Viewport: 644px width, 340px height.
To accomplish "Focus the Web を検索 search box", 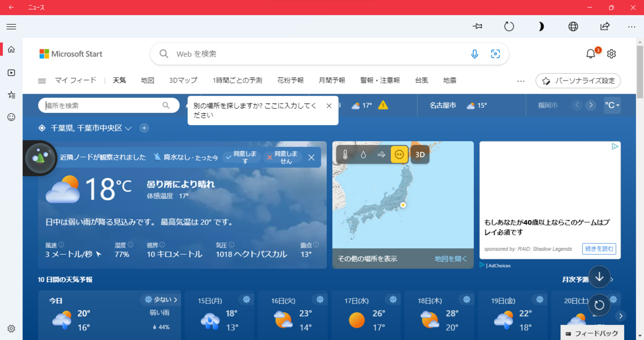I will 329,54.
